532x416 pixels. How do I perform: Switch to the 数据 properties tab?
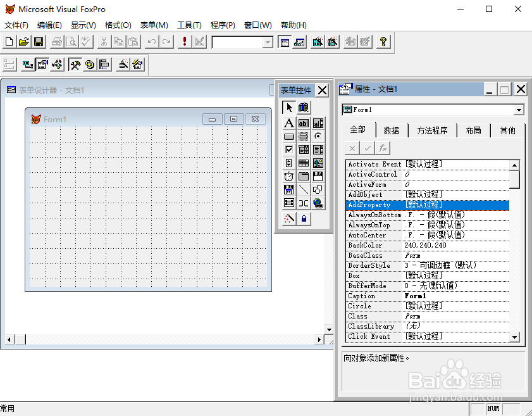[391, 130]
